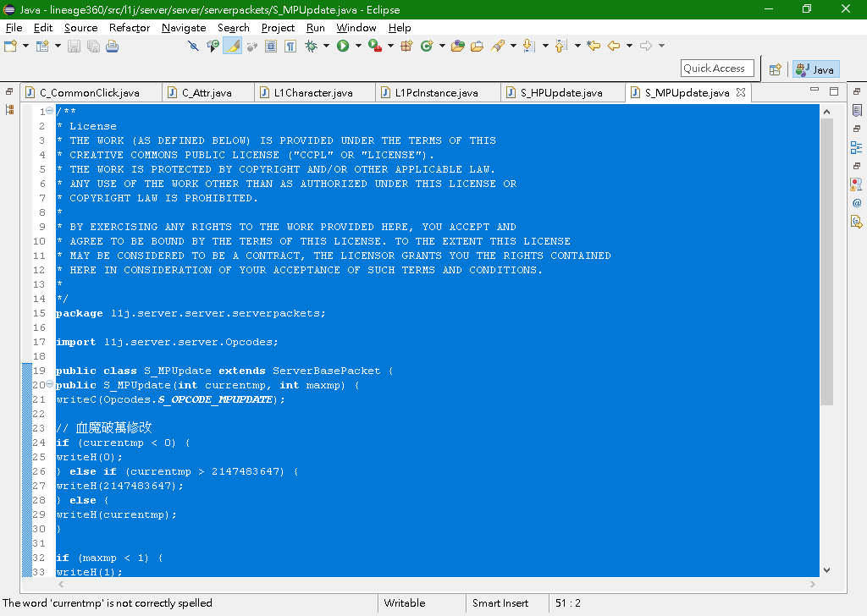Go to Last Edit Location icon
Image resolution: width=867 pixels, height=616 pixels.
594,47
